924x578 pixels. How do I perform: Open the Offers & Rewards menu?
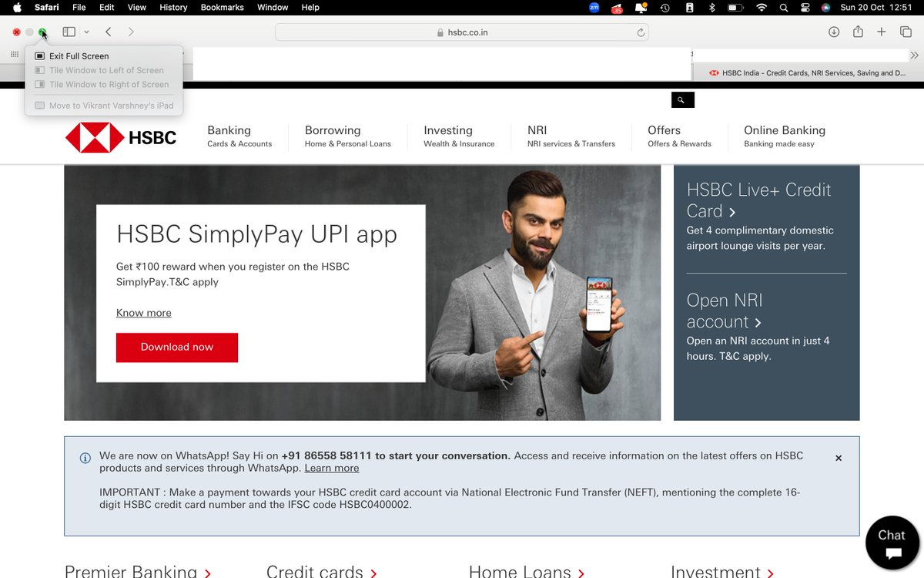coord(679,136)
